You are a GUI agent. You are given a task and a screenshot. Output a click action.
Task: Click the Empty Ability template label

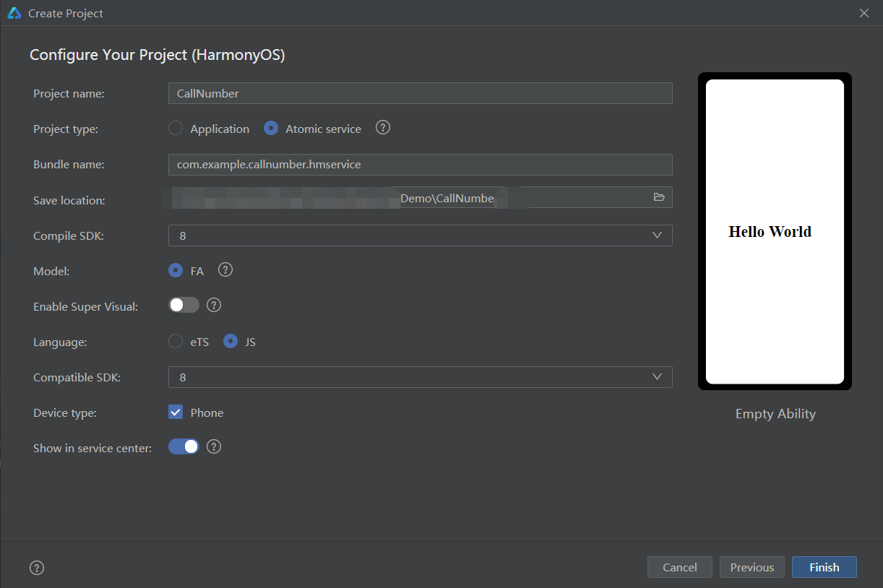click(x=775, y=414)
